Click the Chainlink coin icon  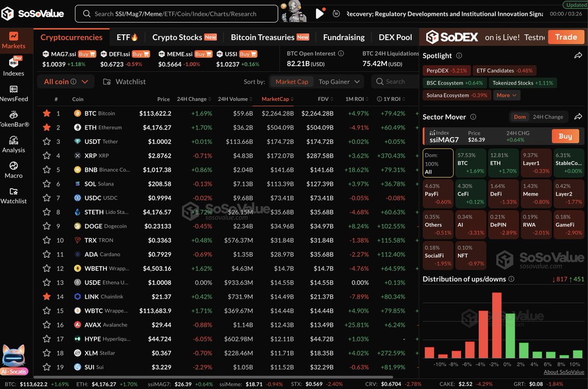coord(77,296)
